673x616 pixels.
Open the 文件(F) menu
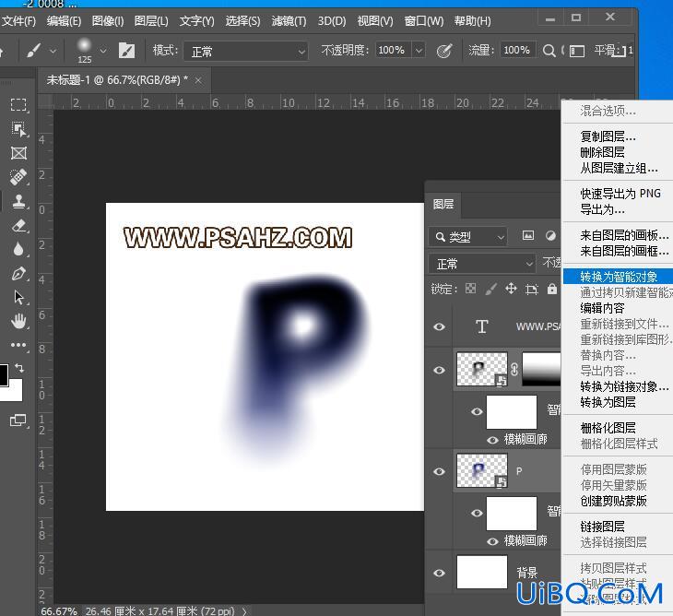coord(18,20)
